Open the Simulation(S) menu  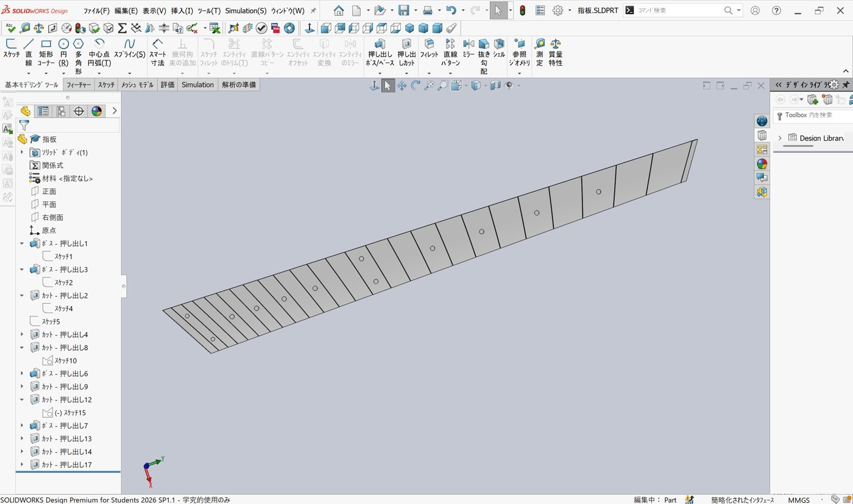246,11
